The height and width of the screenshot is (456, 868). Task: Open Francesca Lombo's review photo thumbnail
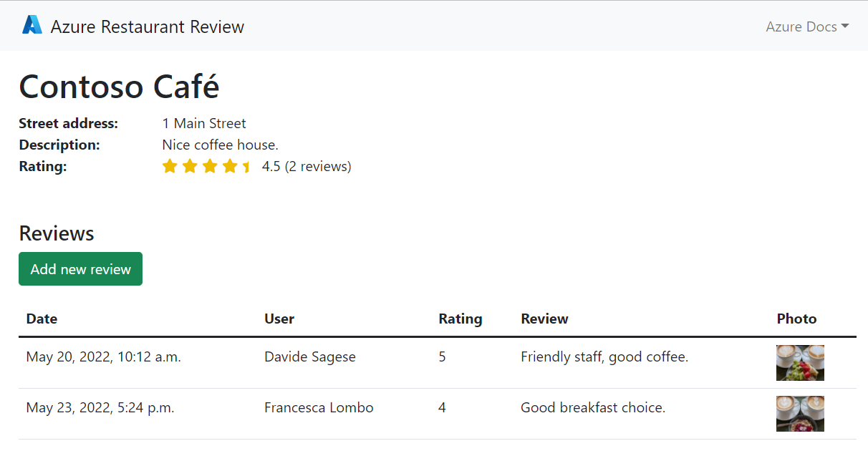[x=800, y=414]
